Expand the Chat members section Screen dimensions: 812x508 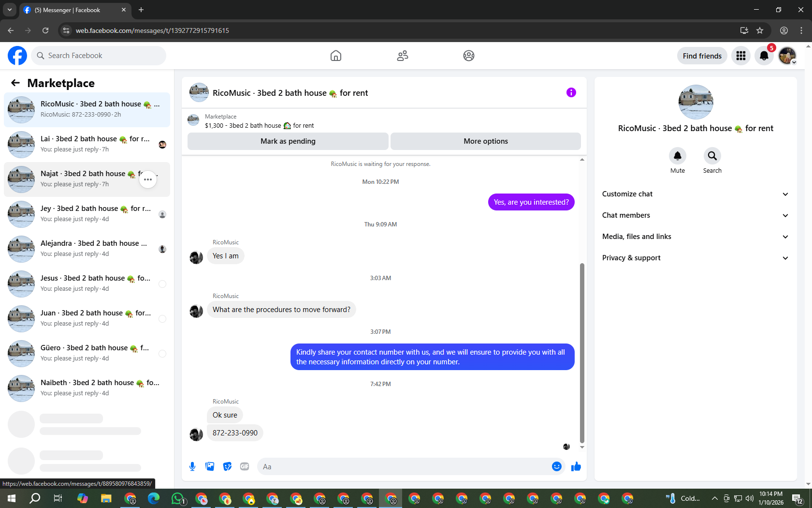coord(696,215)
